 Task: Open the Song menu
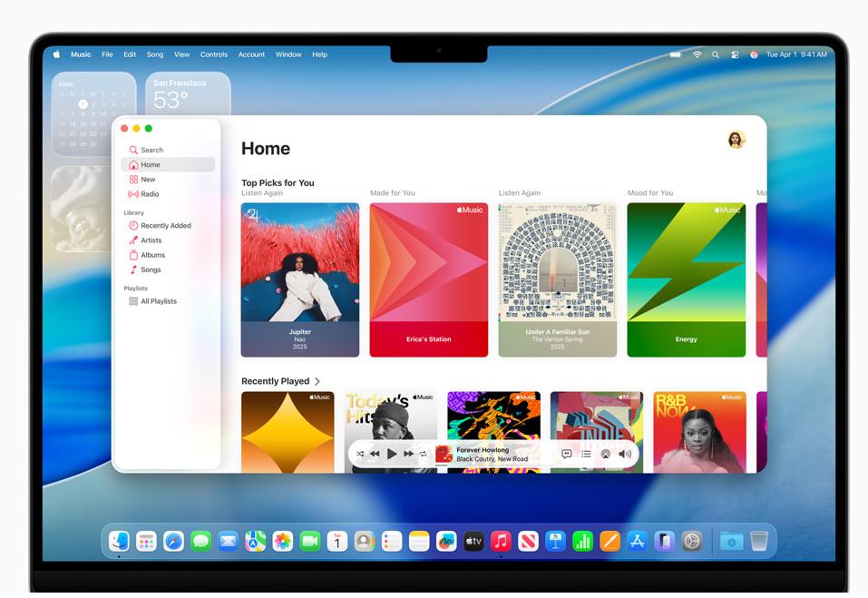click(x=155, y=54)
